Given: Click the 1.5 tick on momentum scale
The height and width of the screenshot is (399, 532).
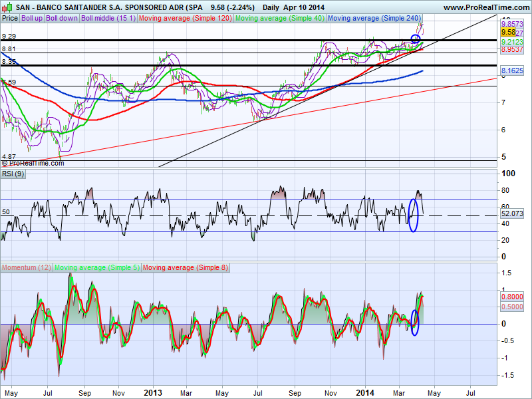Looking at the screenshot, I should [506, 273].
